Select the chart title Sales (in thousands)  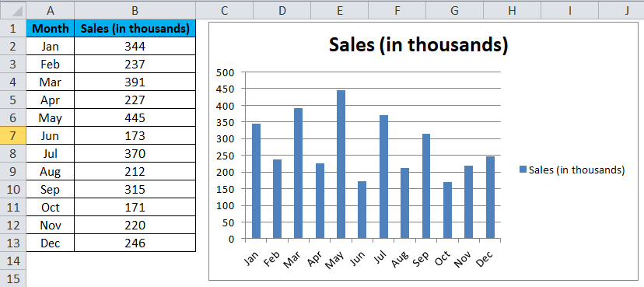pos(418,46)
